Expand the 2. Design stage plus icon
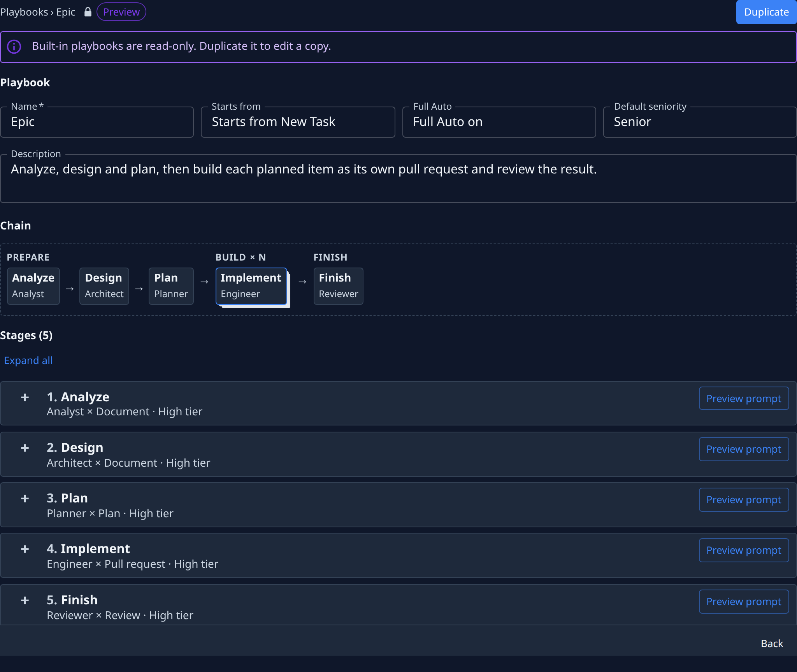The image size is (797, 672). [25, 448]
